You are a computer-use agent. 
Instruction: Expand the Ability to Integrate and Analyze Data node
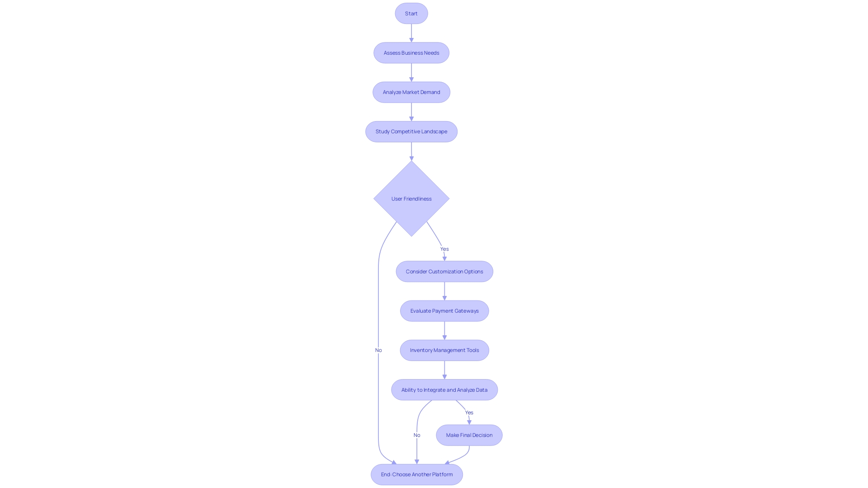click(x=444, y=389)
